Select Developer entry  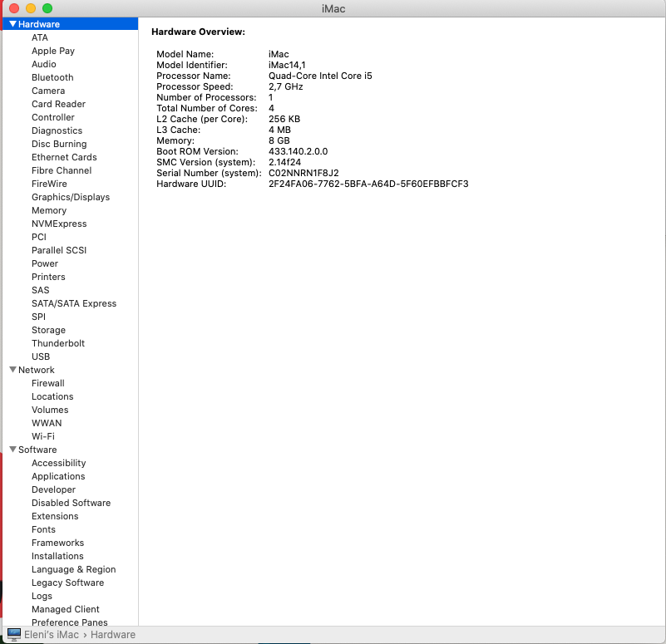53,489
